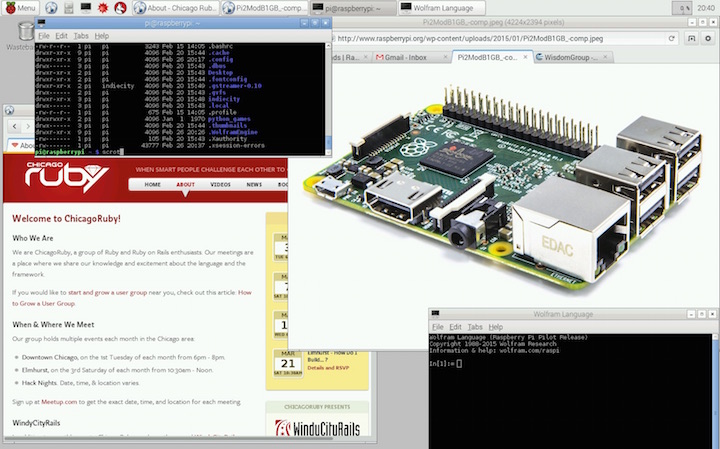This screenshot has width=720, height=449.
Task: Switch to the Gmail - Inbox tab
Action: coord(405,57)
